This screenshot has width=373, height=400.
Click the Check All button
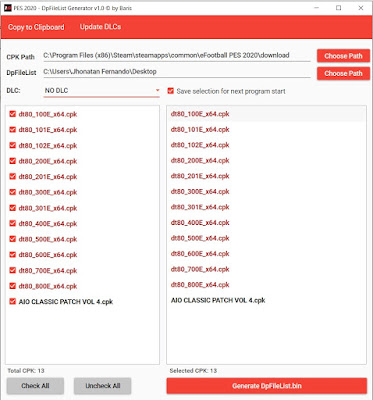tap(35, 386)
